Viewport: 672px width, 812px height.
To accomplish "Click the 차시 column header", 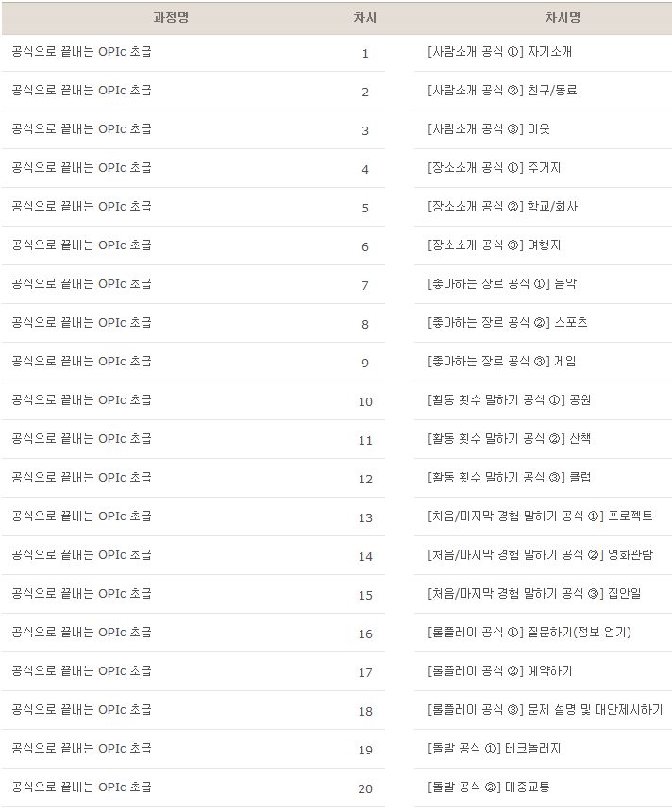I will click(364, 18).
